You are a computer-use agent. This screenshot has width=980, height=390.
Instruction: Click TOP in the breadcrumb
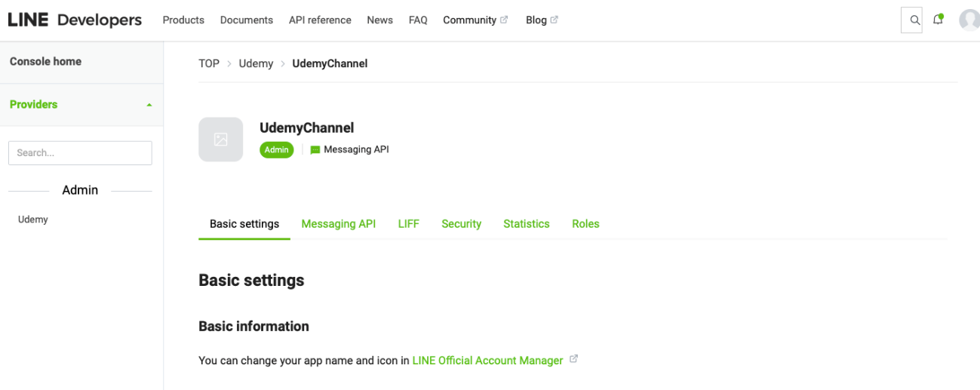(209, 63)
